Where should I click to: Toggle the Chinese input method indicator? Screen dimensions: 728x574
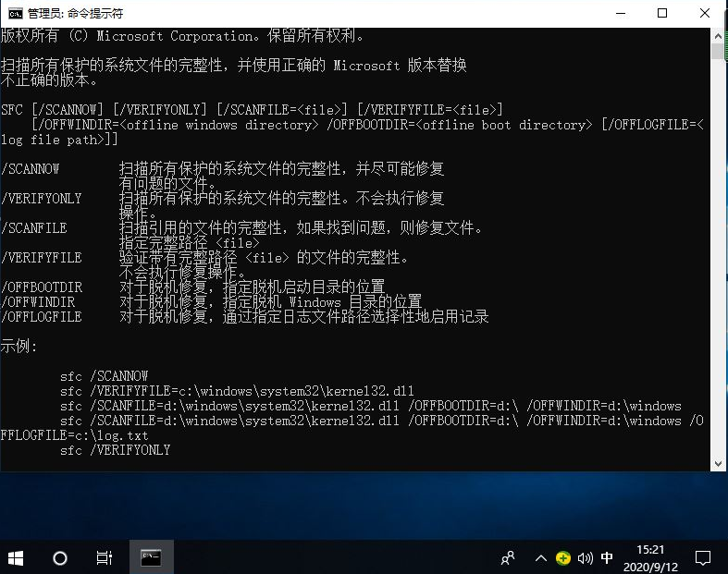click(x=607, y=558)
